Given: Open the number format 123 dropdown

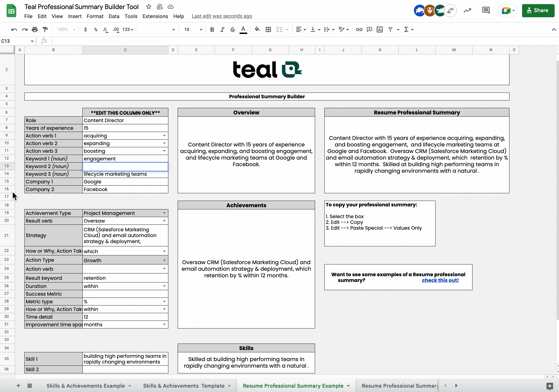Looking at the screenshot, I should coord(128,30).
